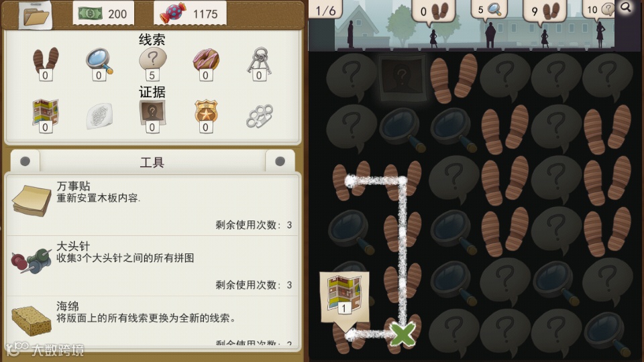Use the 海绵 sponge tool

tap(152, 321)
